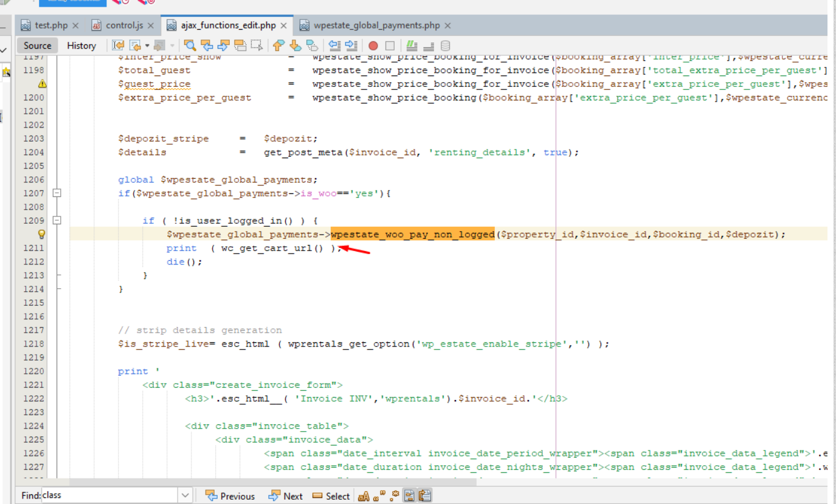Toggle Match Case in find bar

tap(364, 496)
